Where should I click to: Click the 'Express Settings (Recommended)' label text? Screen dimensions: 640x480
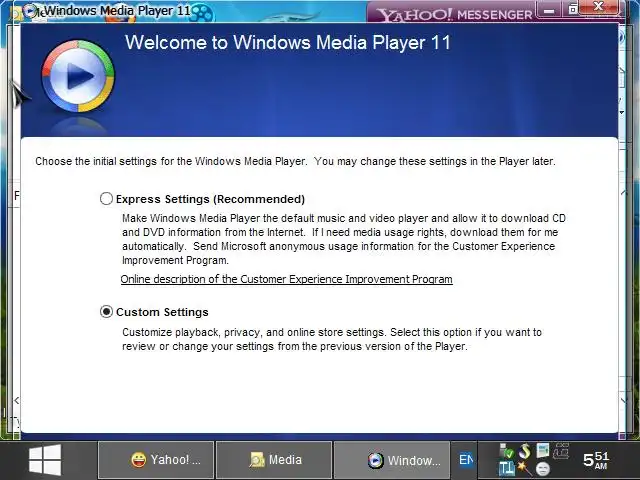210,199
